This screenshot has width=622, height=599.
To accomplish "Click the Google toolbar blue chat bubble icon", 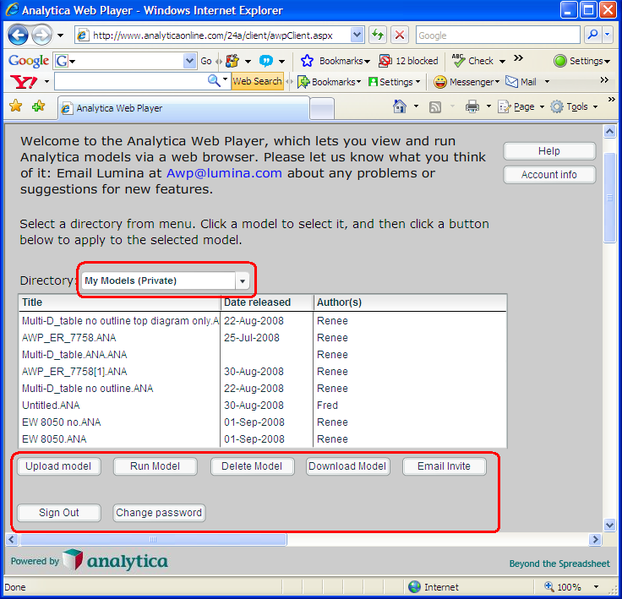I will click(x=266, y=61).
